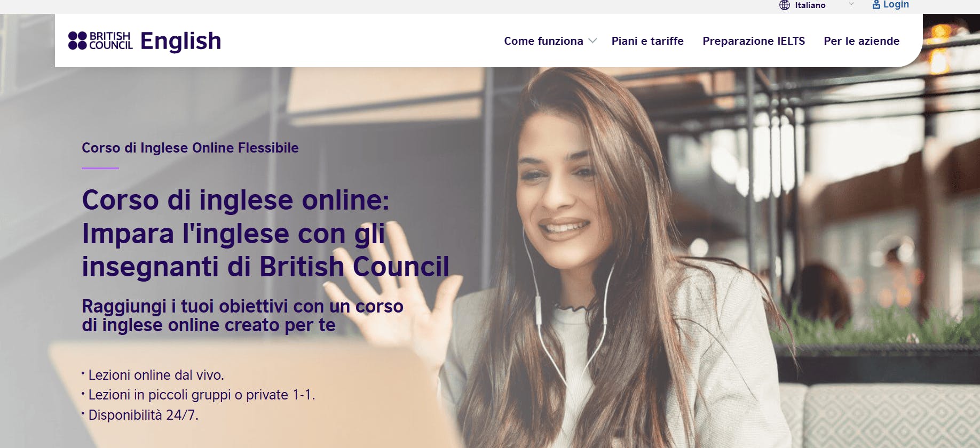Click the hero photo of waving woman
This screenshot has height=448, width=980.
click(x=614, y=256)
